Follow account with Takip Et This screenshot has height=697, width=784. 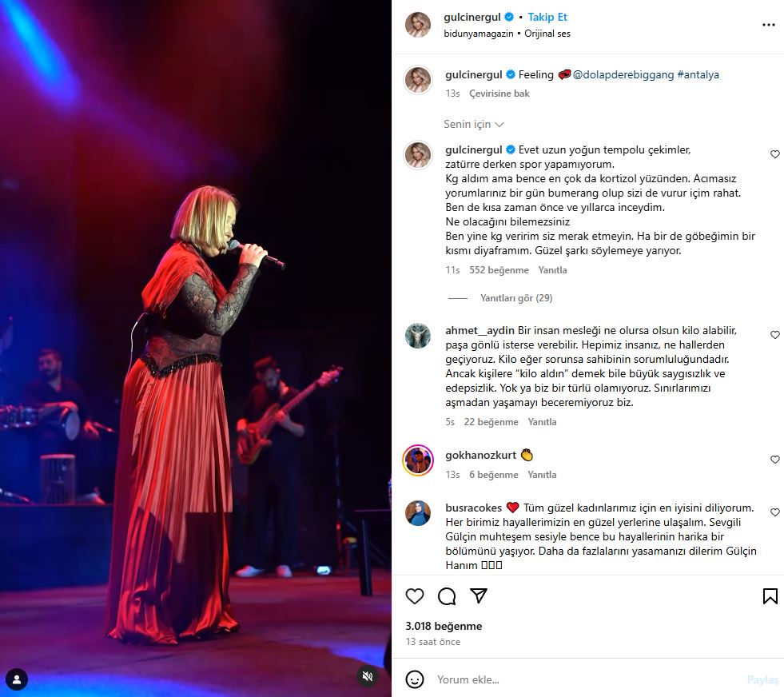[547, 17]
